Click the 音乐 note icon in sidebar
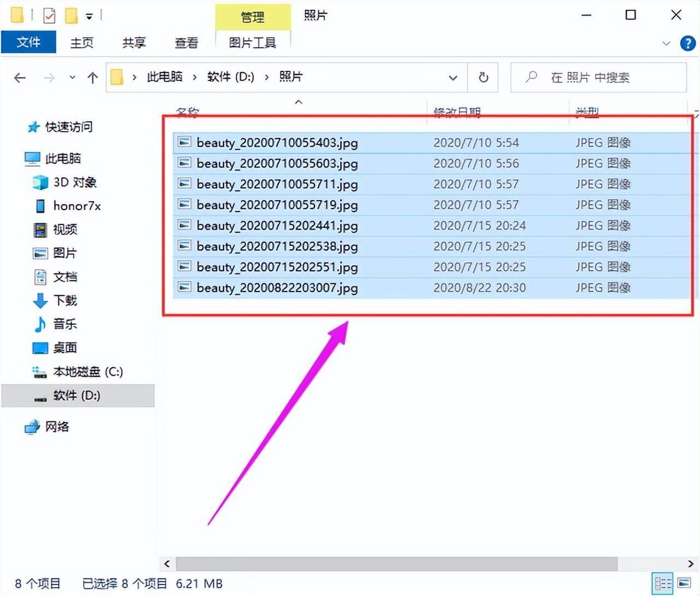Viewport: 700px width, 596px height. coord(40,324)
